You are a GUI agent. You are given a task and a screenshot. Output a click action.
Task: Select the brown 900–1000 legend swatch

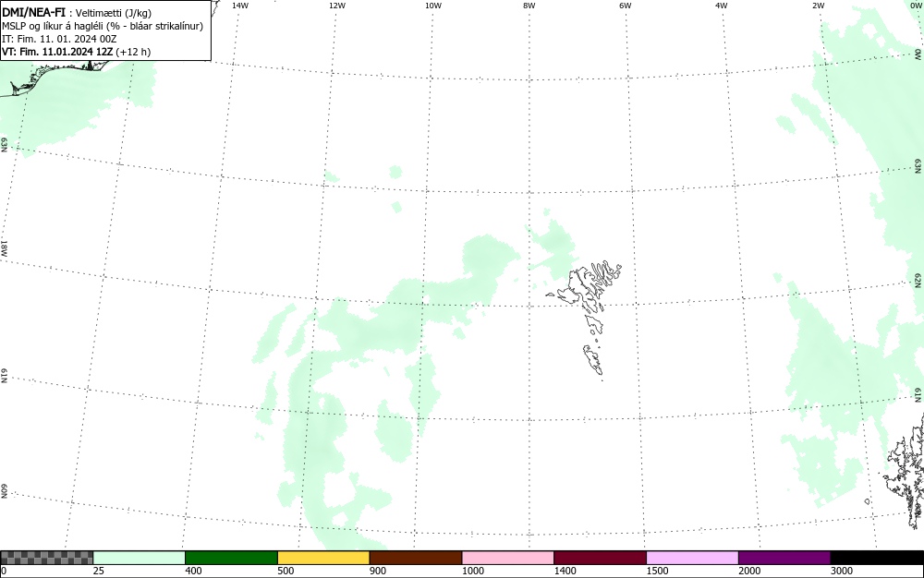(x=416, y=558)
